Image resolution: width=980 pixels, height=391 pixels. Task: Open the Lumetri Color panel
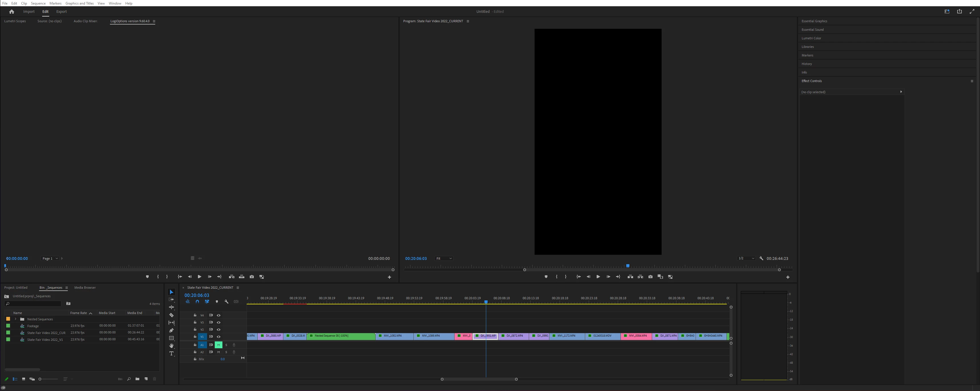811,38
